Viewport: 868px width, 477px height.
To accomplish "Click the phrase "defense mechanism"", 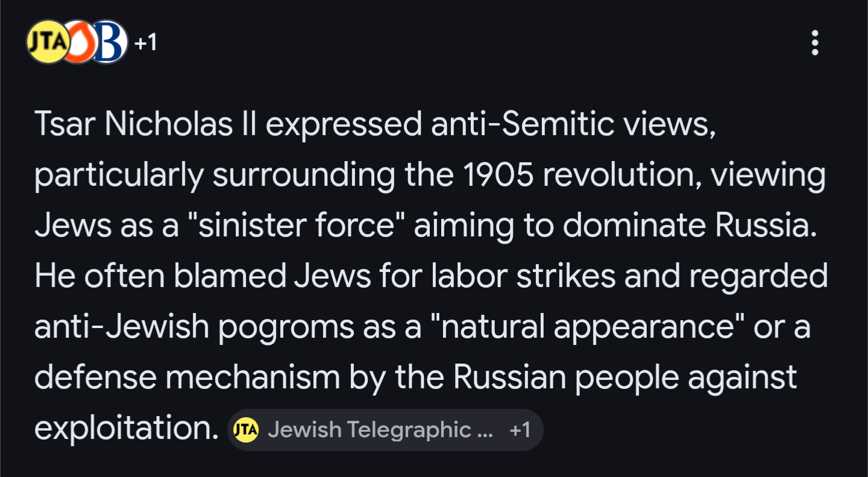I will (x=187, y=377).
